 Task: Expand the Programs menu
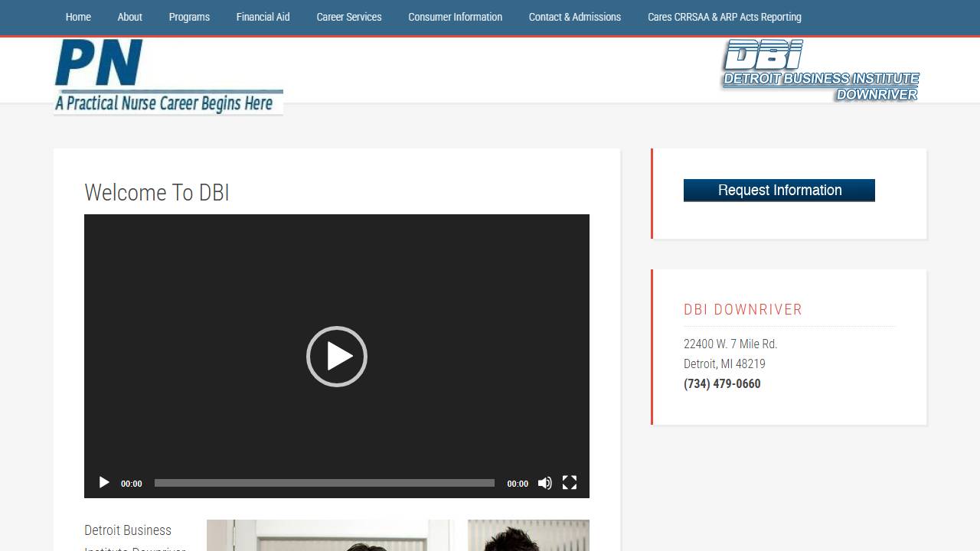click(189, 17)
